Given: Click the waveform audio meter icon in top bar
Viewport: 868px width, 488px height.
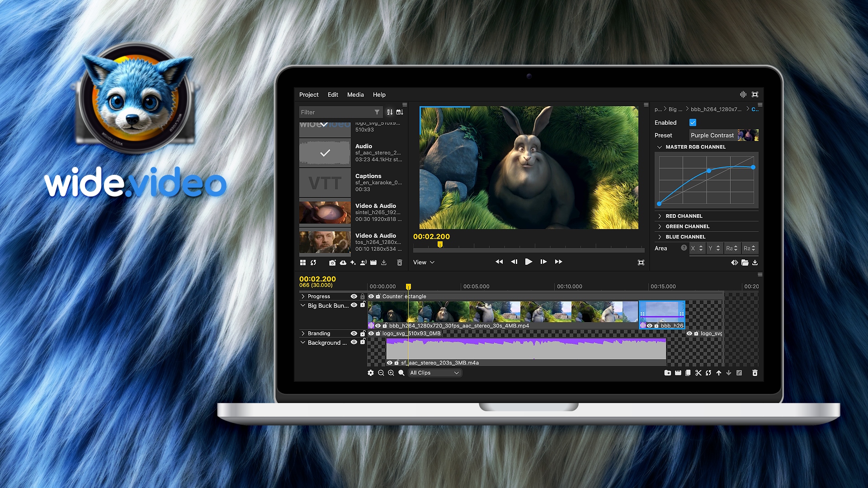Looking at the screenshot, I should [x=743, y=94].
